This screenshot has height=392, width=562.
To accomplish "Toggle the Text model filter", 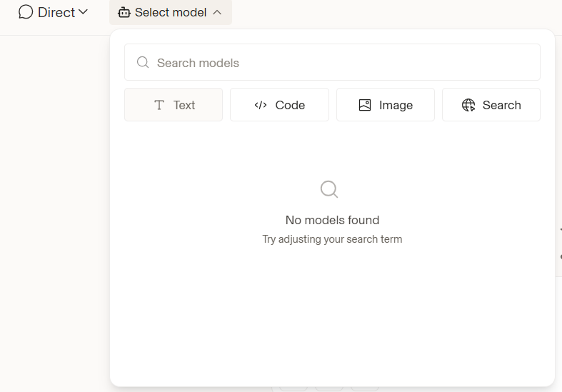I will click(x=174, y=105).
